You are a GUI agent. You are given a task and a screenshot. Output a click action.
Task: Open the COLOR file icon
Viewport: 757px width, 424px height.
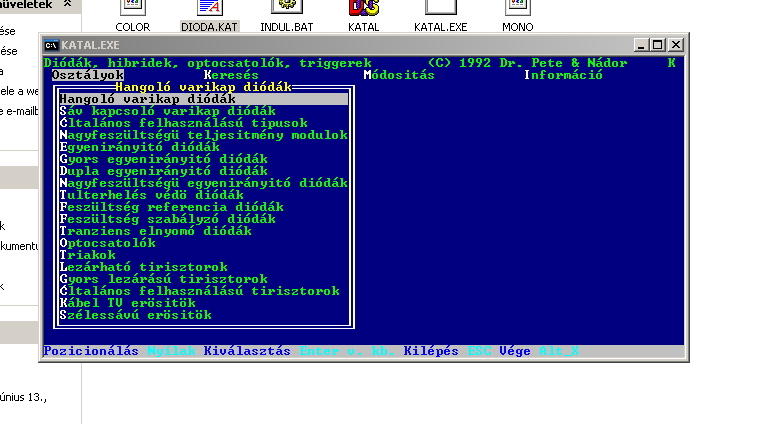pos(133,8)
